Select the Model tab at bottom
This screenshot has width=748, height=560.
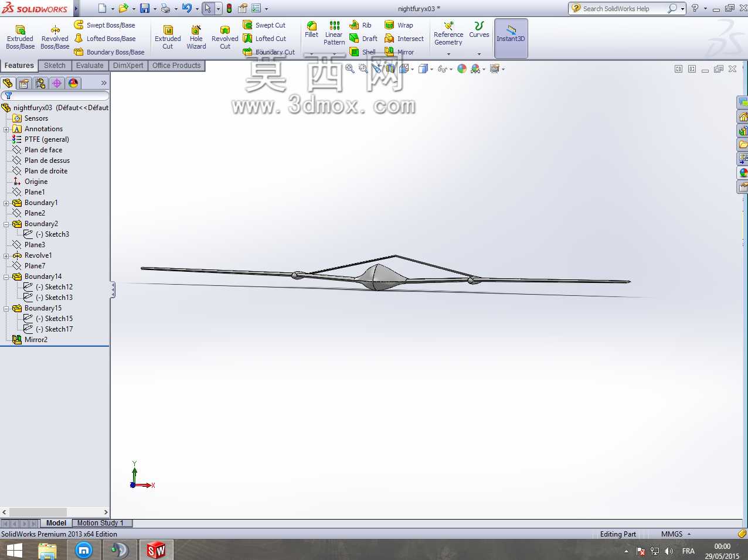point(56,523)
